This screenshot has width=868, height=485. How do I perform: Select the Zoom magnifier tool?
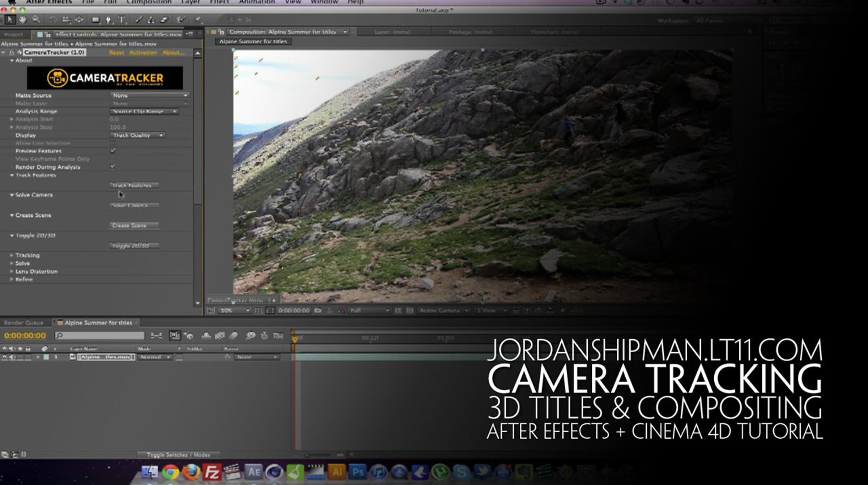pos(36,20)
